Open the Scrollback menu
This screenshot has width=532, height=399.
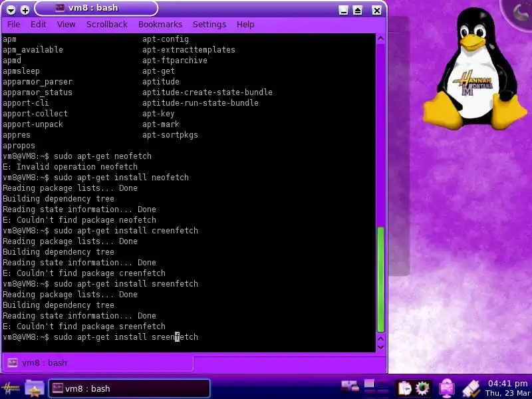(107, 25)
